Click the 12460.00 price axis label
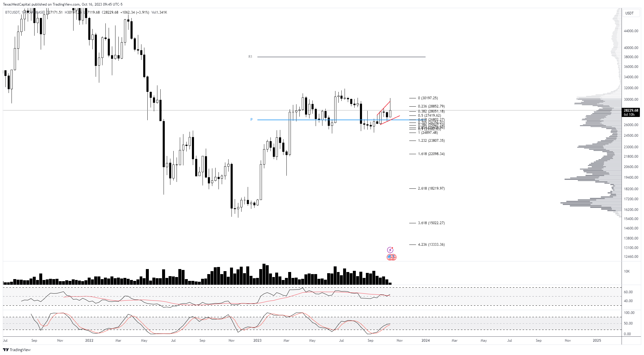Screen dimensions: 644x355 631,257
